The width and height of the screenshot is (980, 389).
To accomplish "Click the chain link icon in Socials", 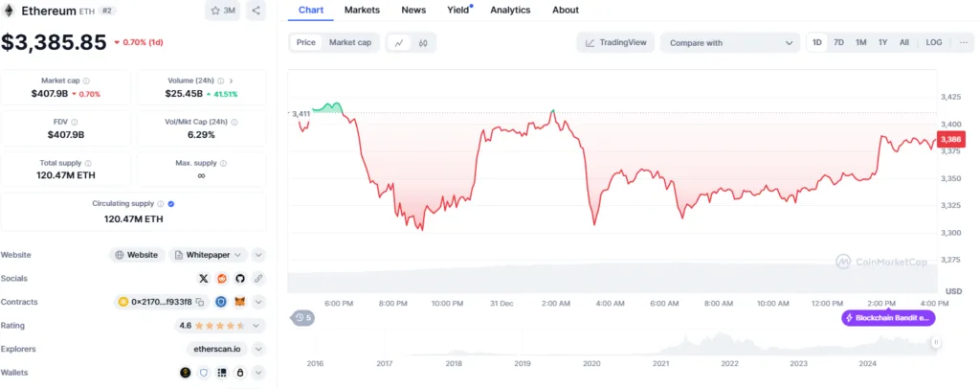I will pyautogui.click(x=258, y=278).
